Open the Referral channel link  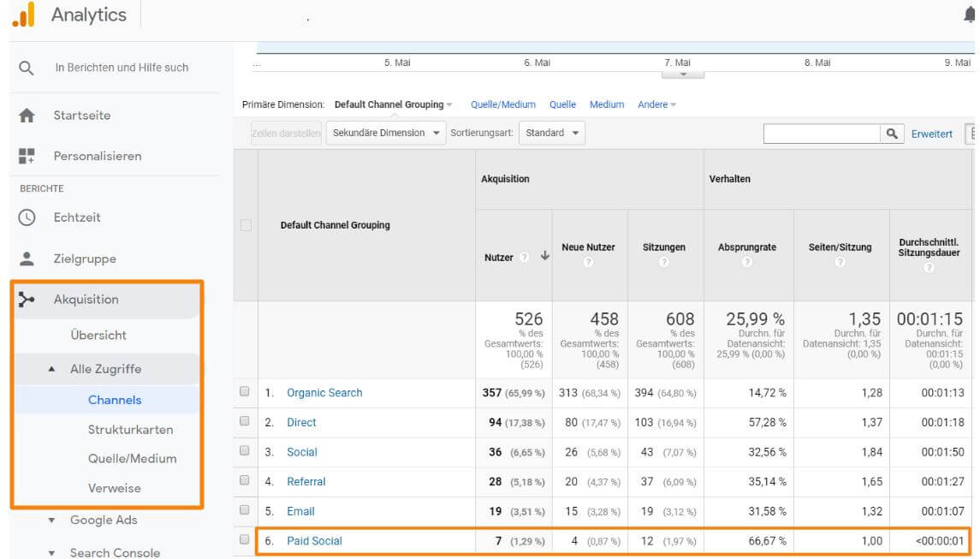(306, 482)
